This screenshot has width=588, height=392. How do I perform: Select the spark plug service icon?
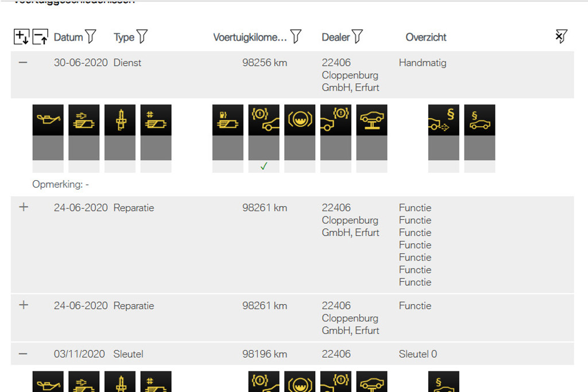click(120, 120)
